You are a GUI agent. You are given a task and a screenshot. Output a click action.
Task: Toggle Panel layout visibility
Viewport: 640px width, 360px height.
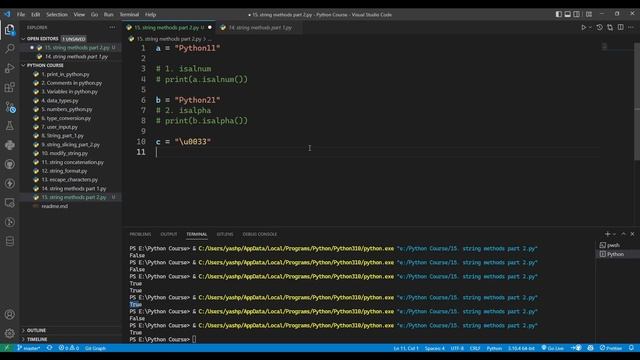pyautogui.click(x=567, y=14)
